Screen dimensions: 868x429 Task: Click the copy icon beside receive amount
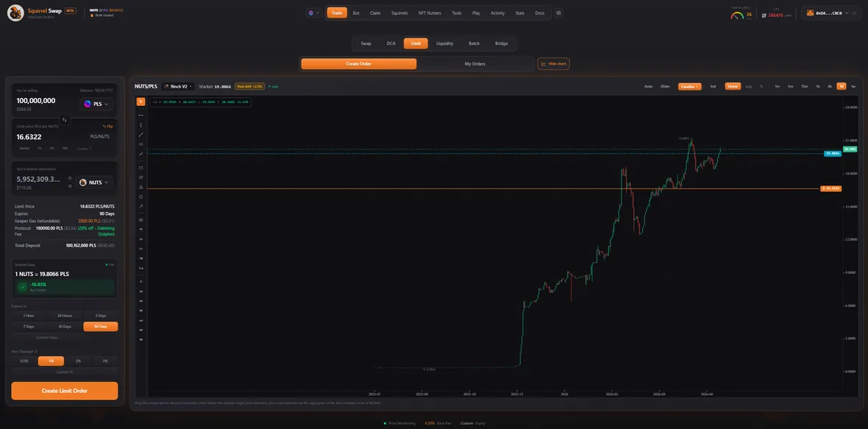[70, 178]
